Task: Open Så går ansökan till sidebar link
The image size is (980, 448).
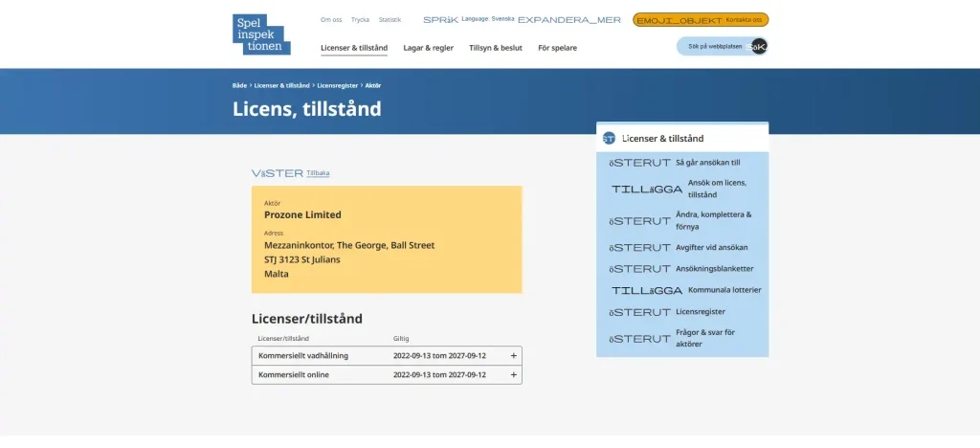Action: click(x=708, y=163)
